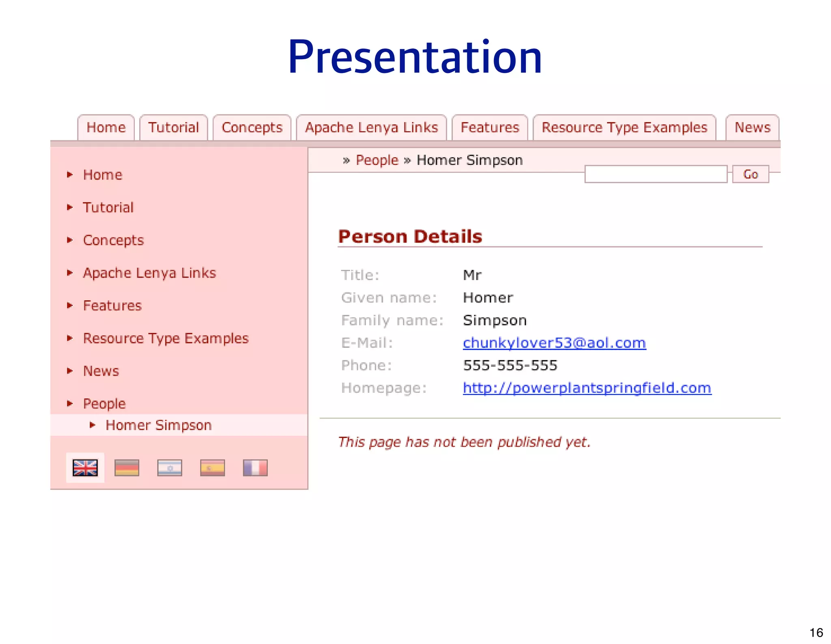Select the Israeli flag language icon

pos(170,468)
